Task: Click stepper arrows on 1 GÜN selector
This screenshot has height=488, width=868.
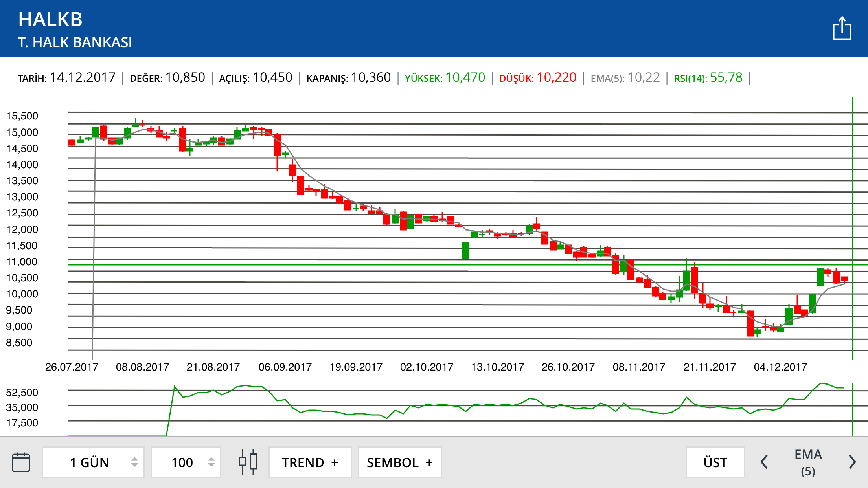Action: pos(134,462)
